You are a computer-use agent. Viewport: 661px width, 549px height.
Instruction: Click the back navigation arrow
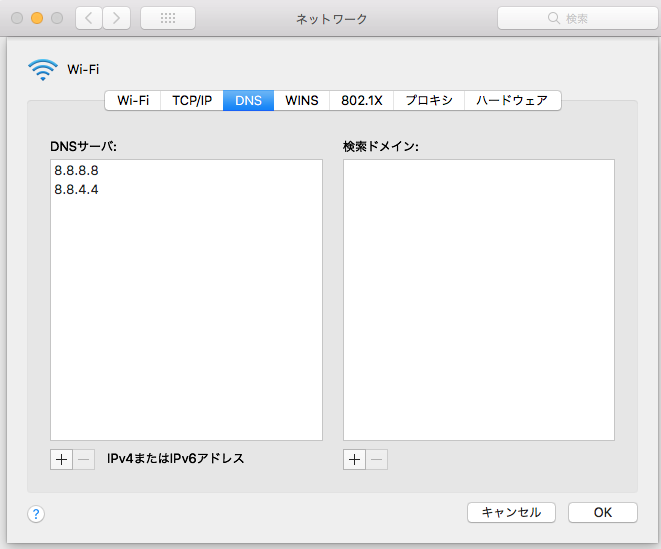click(x=90, y=18)
